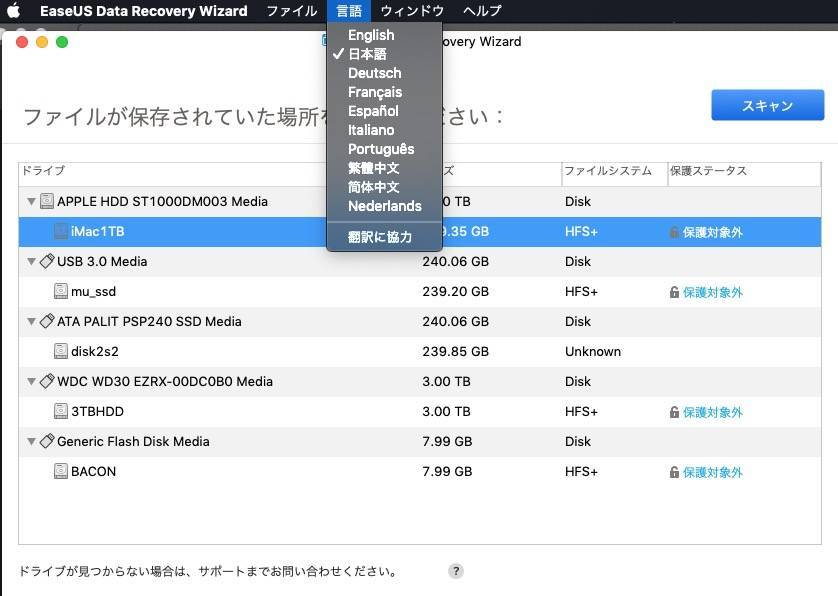Click the 3TBHDD volume icon
This screenshot has width=838, height=596.
click(61, 411)
